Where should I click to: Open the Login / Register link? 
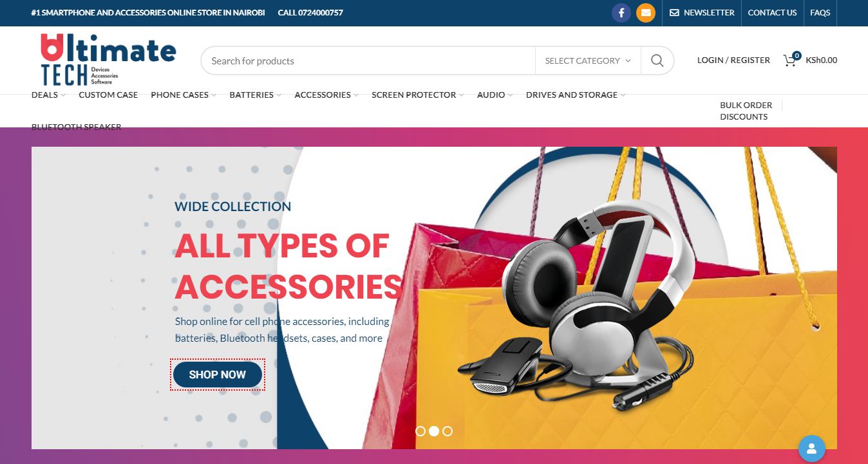[733, 60]
